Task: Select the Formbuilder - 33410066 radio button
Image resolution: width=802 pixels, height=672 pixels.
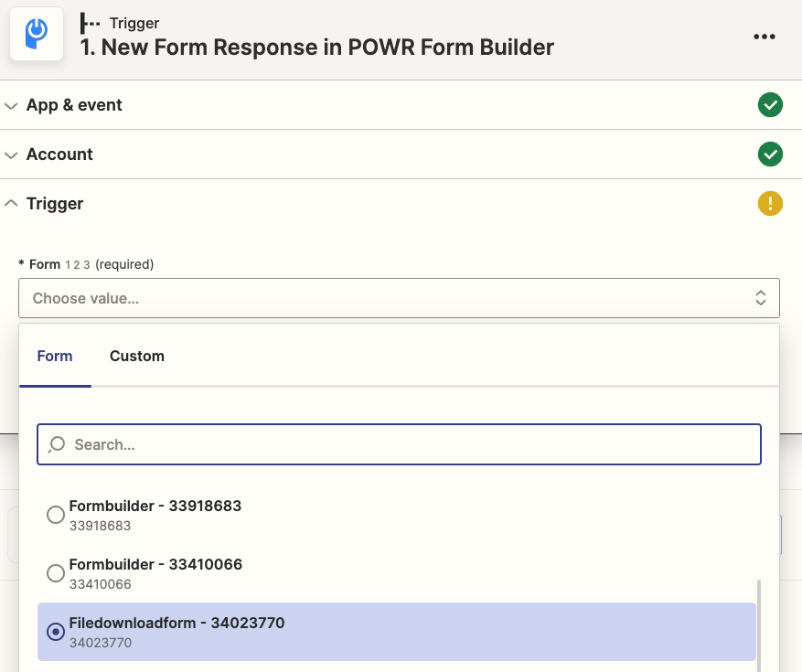Action: click(x=55, y=573)
